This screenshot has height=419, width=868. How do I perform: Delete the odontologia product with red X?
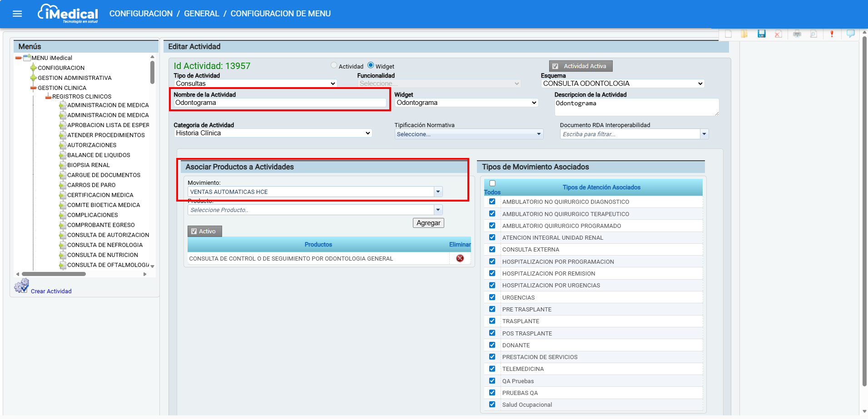pyautogui.click(x=460, y=258)
